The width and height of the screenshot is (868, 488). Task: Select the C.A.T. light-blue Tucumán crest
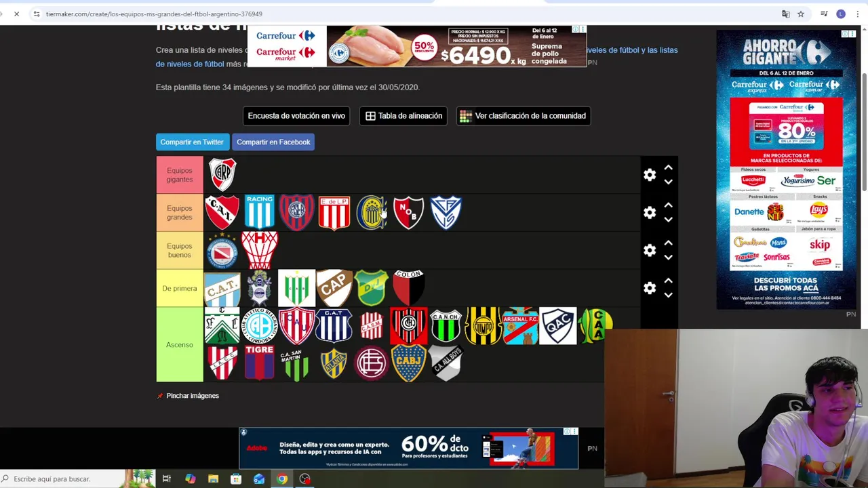coord(222,289)
